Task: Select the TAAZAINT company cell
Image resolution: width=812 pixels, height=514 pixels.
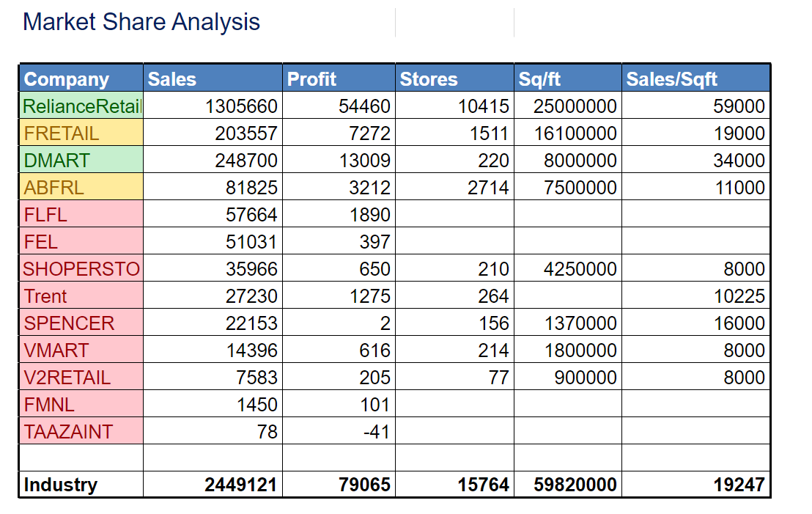Action: [81, 432]
